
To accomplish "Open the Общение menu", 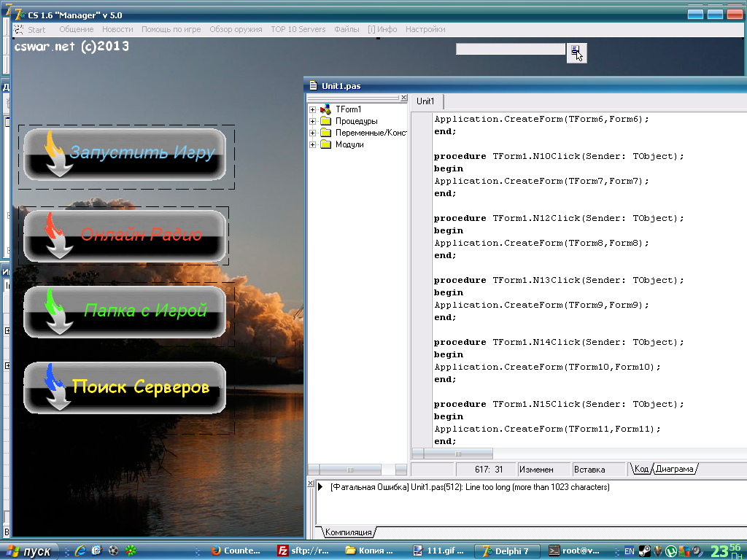I will 76,29.
